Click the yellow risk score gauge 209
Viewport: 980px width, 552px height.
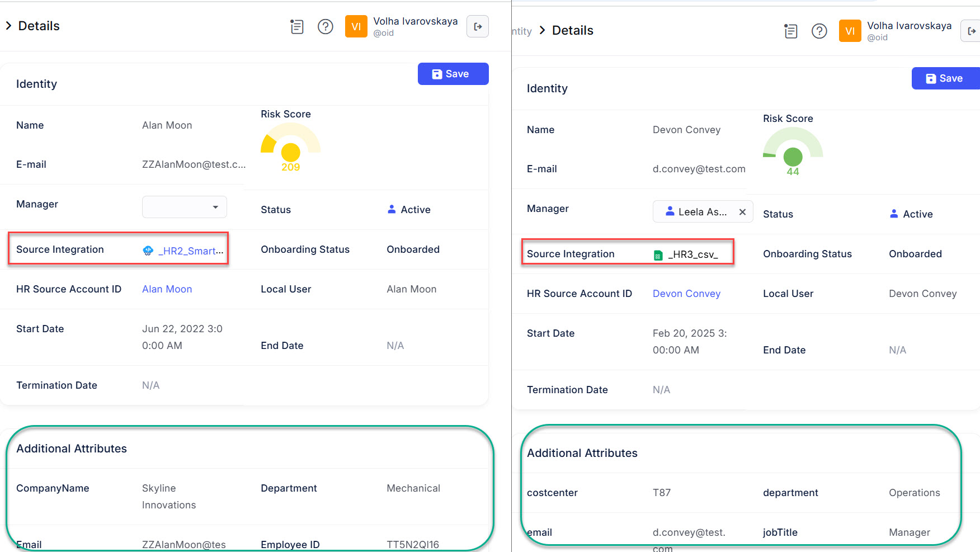[290, 149]
